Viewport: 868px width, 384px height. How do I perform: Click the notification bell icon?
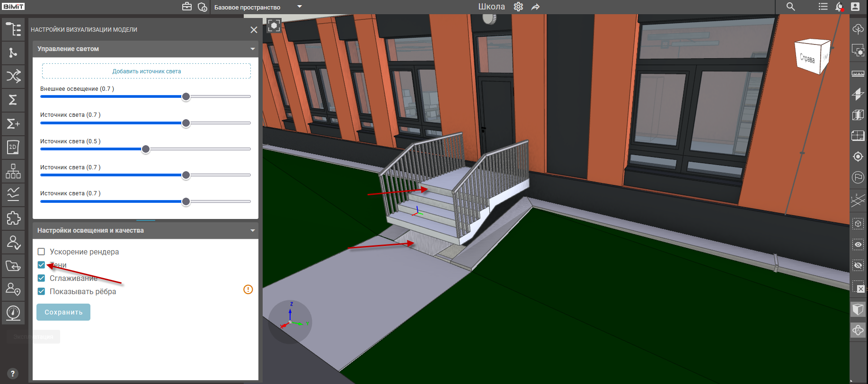point(839,7)
